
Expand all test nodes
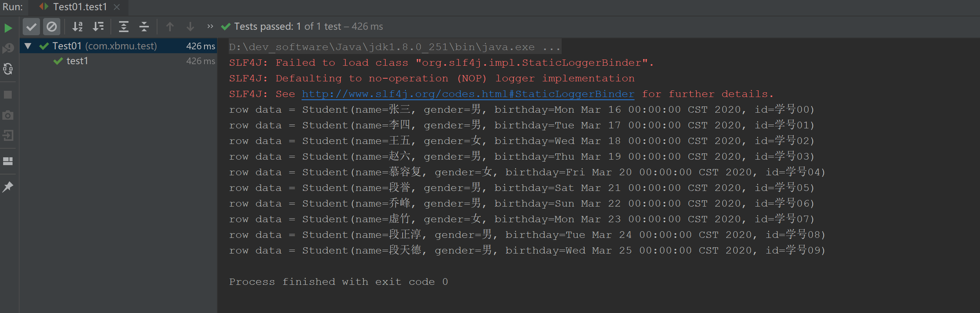pyautogui.click(x=124, y=27)
